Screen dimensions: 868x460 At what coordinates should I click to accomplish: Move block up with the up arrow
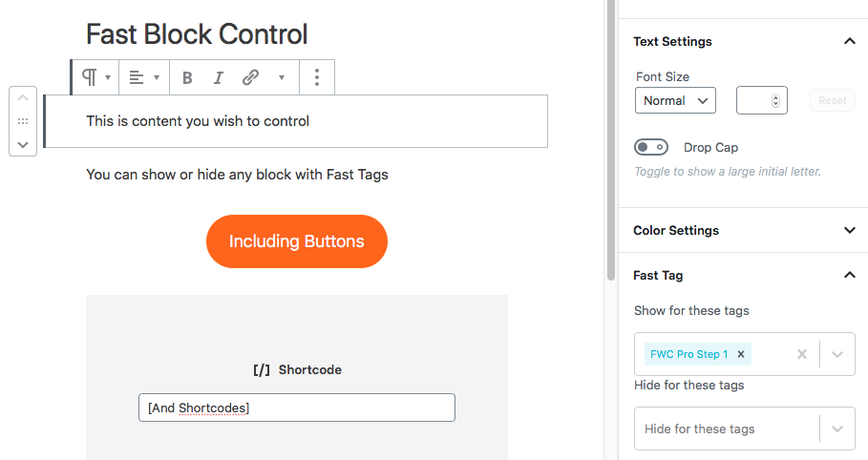(23, 98)
